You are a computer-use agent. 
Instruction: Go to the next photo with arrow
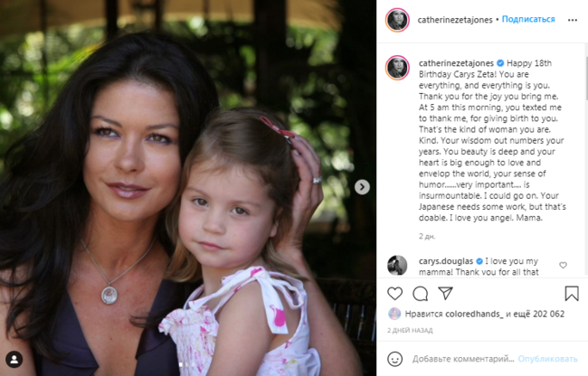(362, 187)
